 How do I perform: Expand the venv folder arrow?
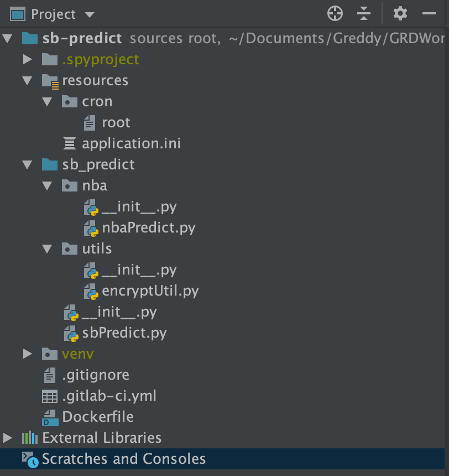pos(27,354)
